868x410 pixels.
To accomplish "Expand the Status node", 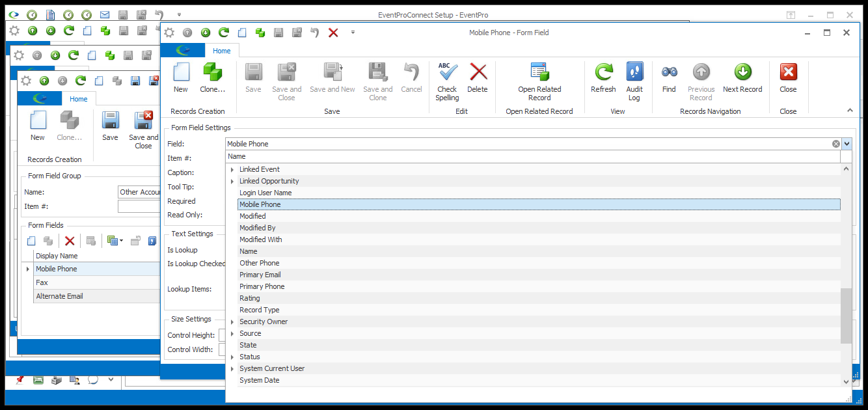I will [x=232, y=357].
